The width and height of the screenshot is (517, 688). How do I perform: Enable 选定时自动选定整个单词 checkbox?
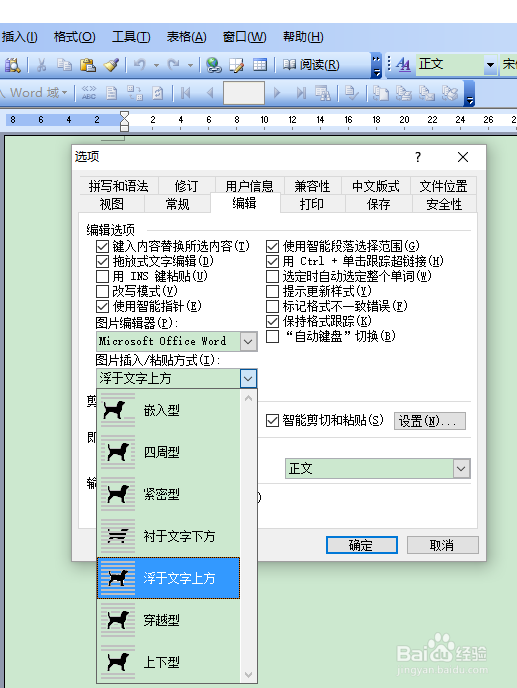pyautogui.click(x=273, y=276)
